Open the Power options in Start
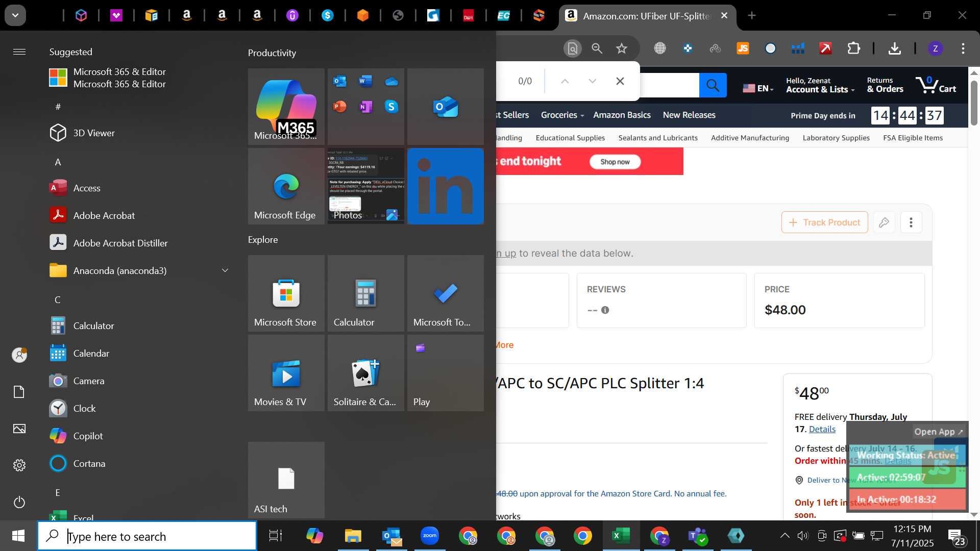 tap(19, 502)
